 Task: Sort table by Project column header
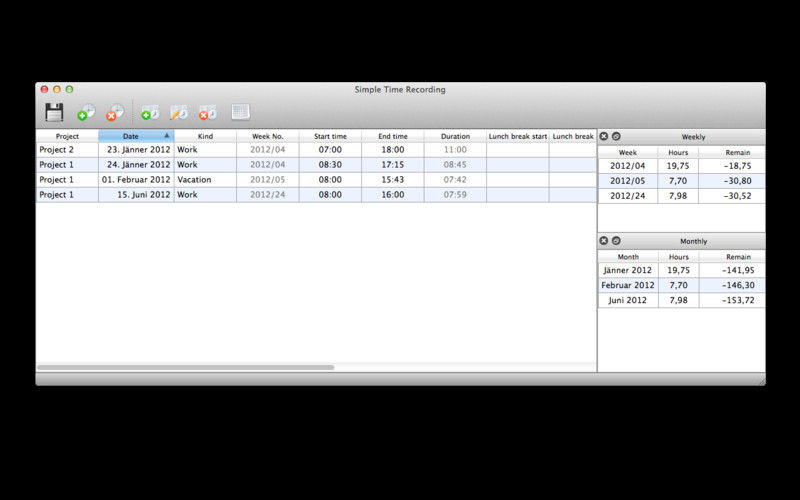[67, 136]
